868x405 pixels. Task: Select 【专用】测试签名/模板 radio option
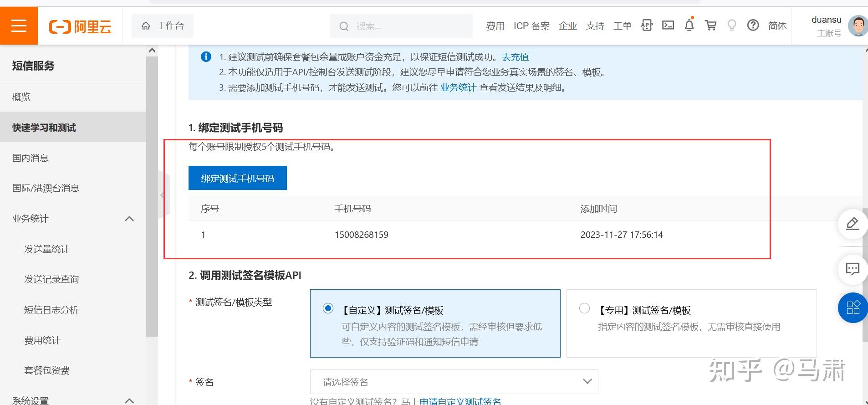584,308
